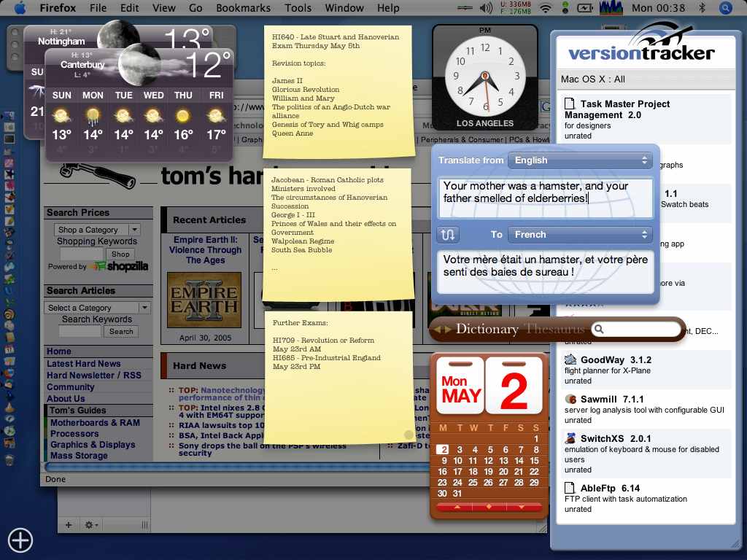The height and width of the screenshot is (560, 747).
Task: Switch Dictionary widget to Dictionary mode
Action: [487, 329]
